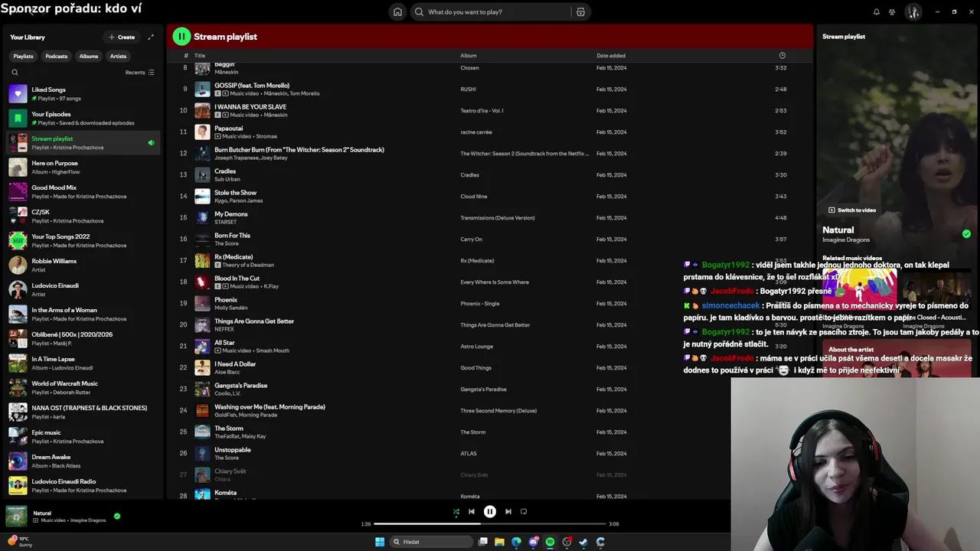Image resolution: width=980 pixels, height=551 pixels.
Task: Open Microsoft Edge from the taskbar
Action: (x=516, y=541)
